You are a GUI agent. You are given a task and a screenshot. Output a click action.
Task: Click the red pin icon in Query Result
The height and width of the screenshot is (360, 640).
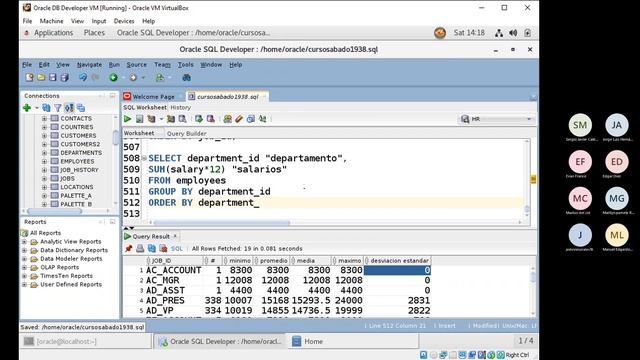[x=129, y=248]
